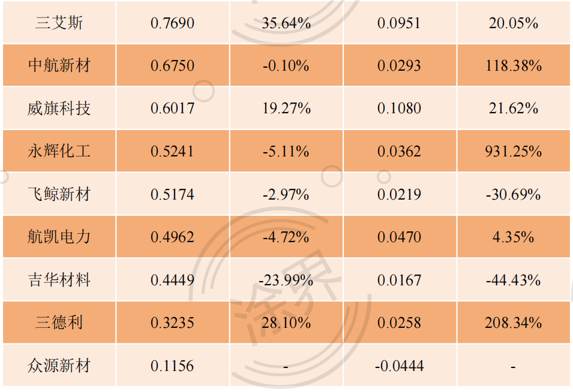The height and width of the screenshot is (392, 573).
Task: Select the 931.25% cell for 永辉化工
Action: (x=514, y=150)
